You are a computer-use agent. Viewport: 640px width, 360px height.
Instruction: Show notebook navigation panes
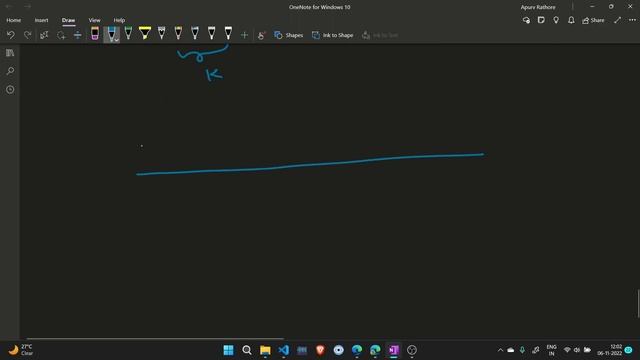[x=10, y=53]
